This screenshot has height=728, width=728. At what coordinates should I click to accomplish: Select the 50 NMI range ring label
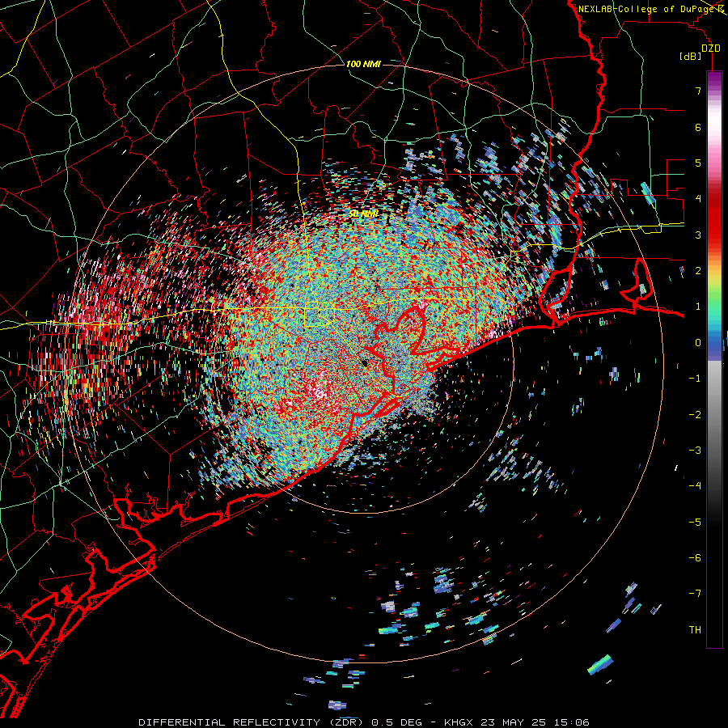click(x=364, y=214)
